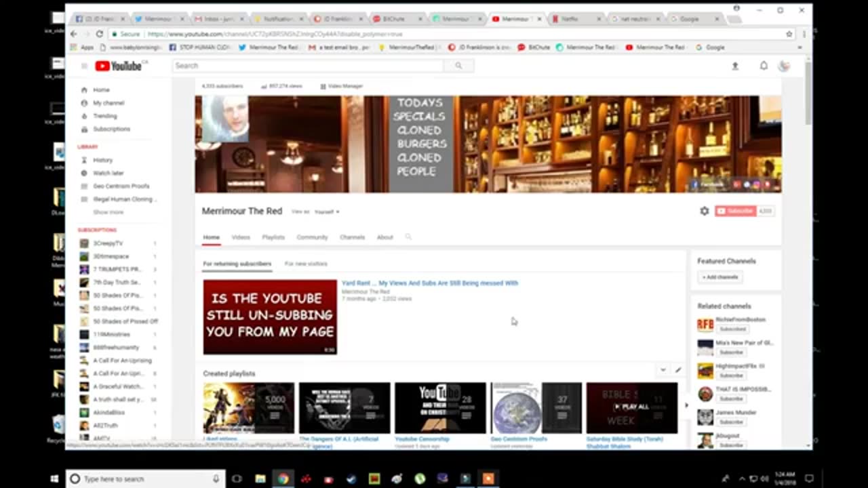Click Task View icon on taskbar

point(237,479)
